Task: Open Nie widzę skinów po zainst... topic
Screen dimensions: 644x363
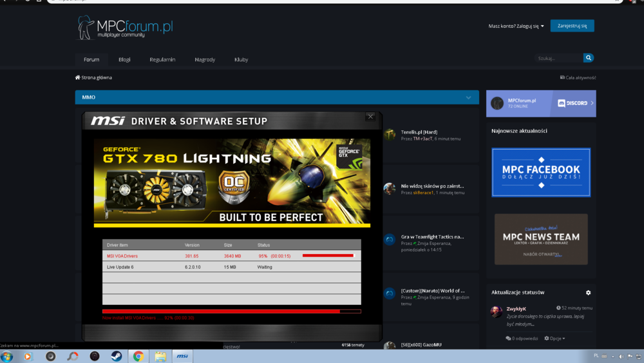Action: coord(432,186)
